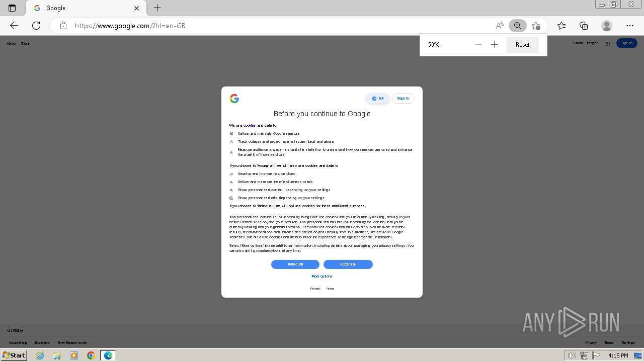This screenshot has width=644, height=362.
Task: Go back with the back arrow
Action: 14,26
